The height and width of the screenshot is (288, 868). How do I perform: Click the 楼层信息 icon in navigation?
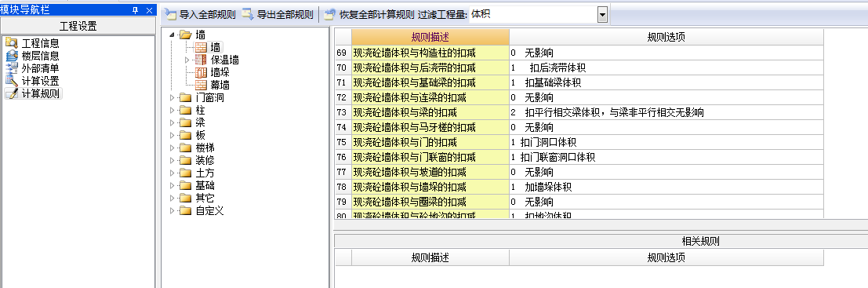[11, 56]
